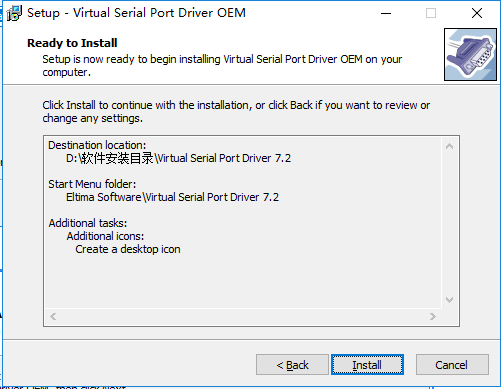
Task: Click the scroll up arrow in summary box
Action: pyautogui.click(x=449, y=146)
